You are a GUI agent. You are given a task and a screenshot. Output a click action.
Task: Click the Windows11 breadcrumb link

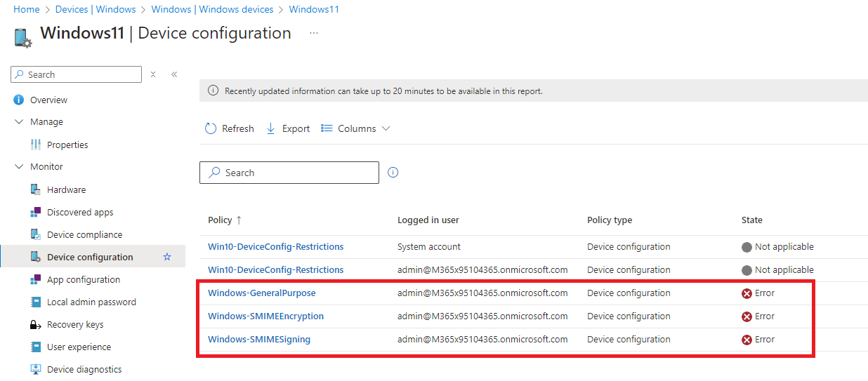[x=314, y=9]
